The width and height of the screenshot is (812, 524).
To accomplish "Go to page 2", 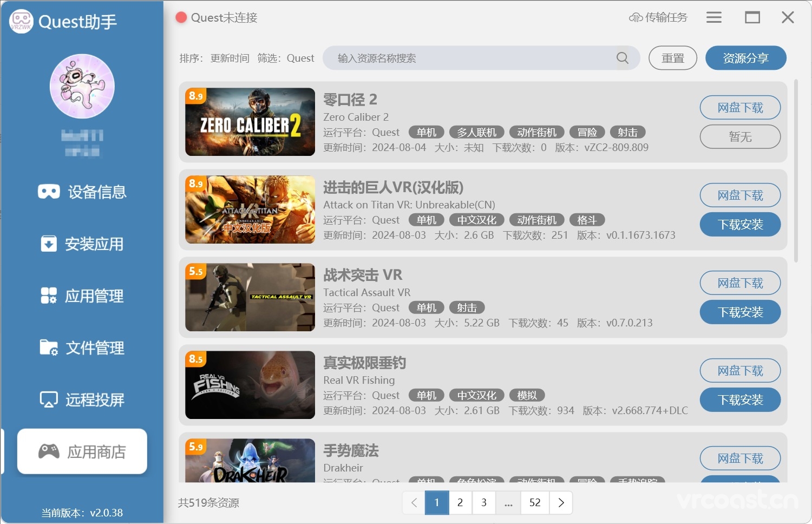I will click(460, 502).
